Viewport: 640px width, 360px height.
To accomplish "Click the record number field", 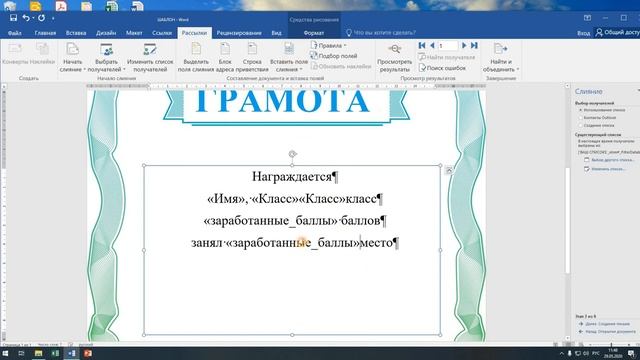I will tap(448, 46).
